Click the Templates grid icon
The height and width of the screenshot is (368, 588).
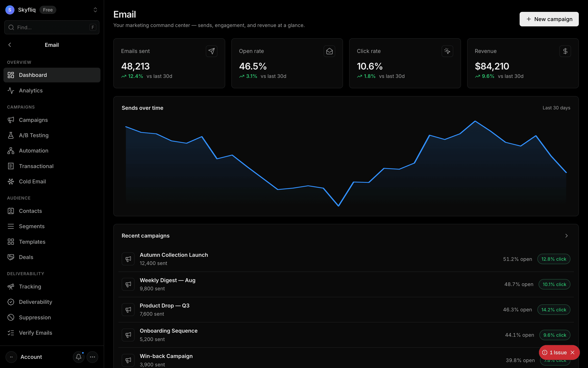tap(11, 242)
